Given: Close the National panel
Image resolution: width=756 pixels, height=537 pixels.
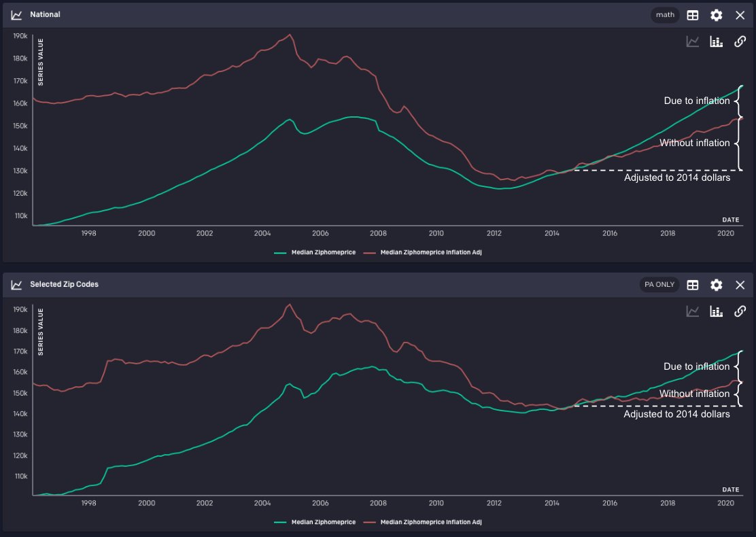Looking at the screenshot, I should coord(740,15).
